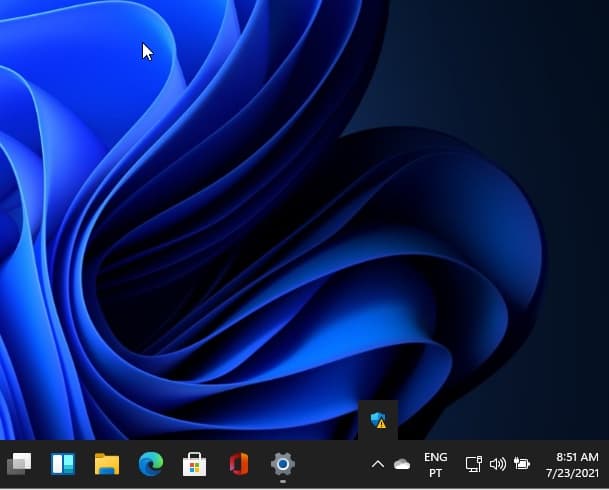609x490 pixels.
Task: Switch to the Settings gear app
Action: click(283, 464)
